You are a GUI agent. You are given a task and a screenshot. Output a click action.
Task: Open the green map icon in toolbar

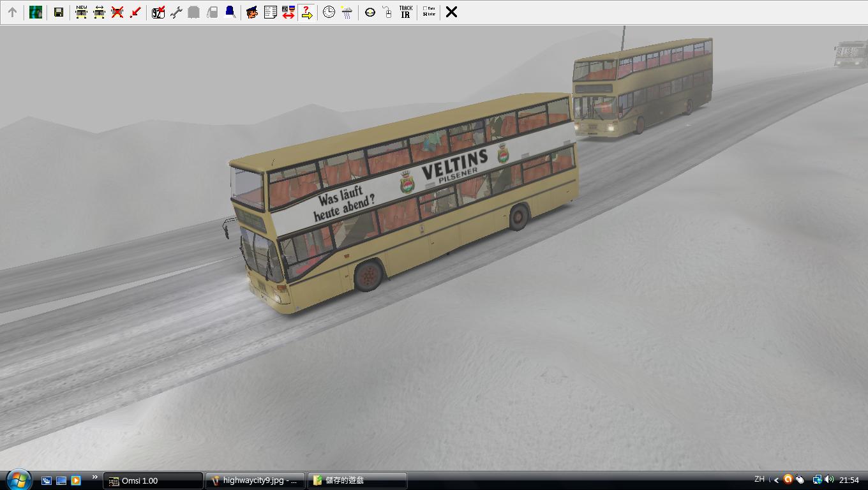click(36, 12)
